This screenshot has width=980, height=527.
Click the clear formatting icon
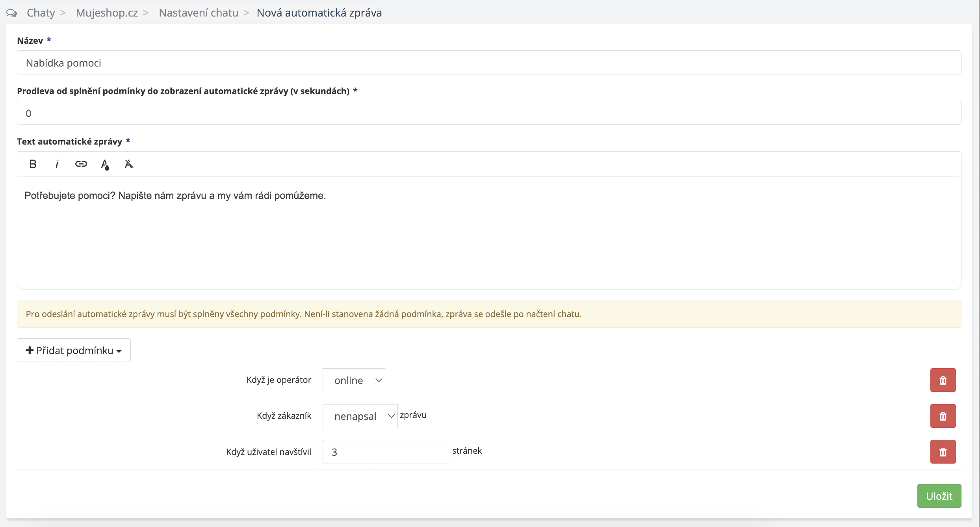(x=129, y=164)
